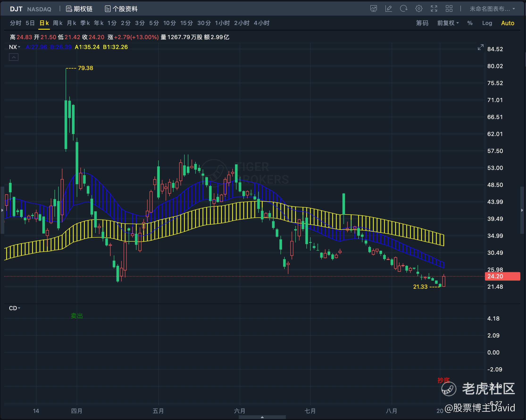
Task: Click the refresh chart icon
Action: pyautogui.click(x=404, y=9)
